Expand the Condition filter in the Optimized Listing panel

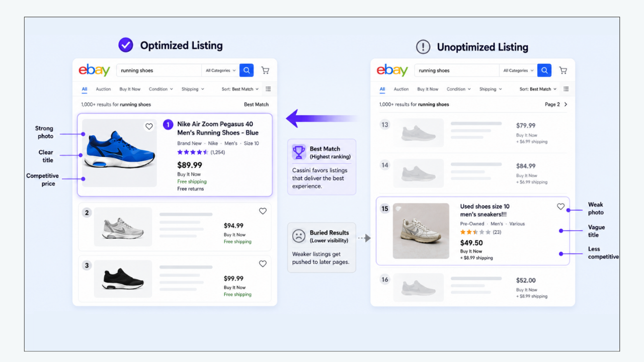tap(160, 89)
